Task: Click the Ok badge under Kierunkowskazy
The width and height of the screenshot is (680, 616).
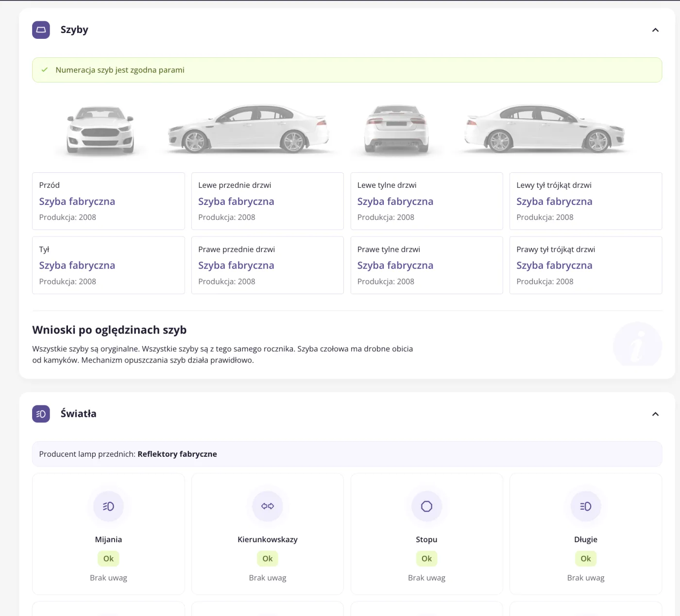Action: pos(268,559)
